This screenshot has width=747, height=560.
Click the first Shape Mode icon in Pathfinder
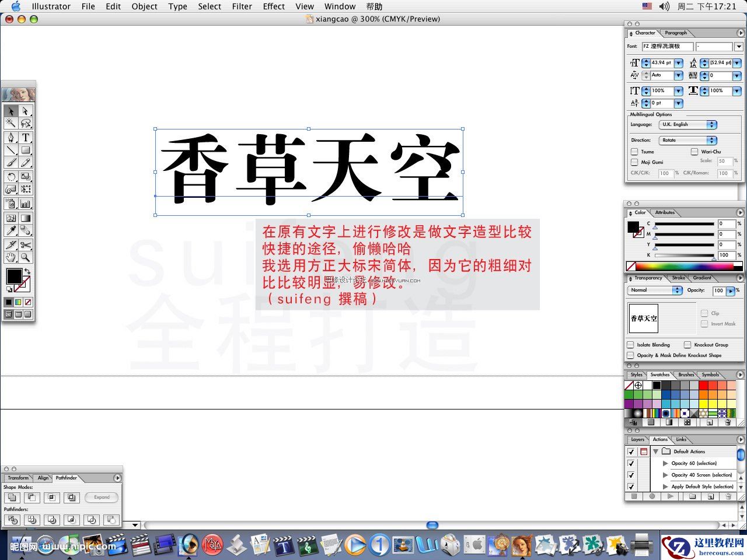(x=12, y=497)
